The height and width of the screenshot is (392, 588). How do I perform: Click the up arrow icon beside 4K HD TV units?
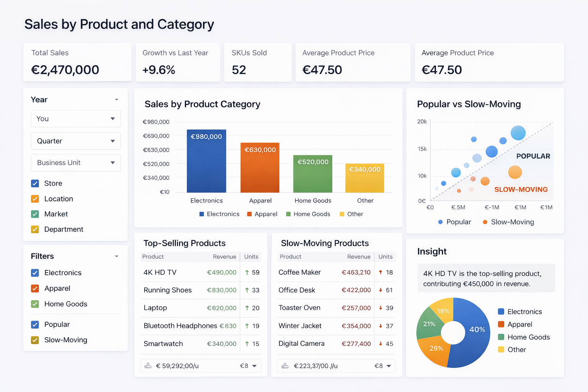coord(247,273)
